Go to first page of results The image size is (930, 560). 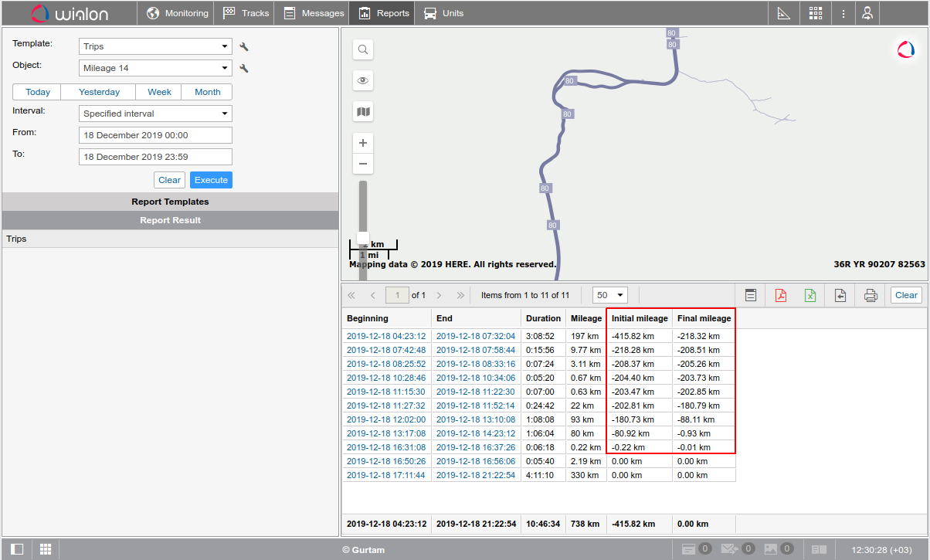pos(351,295)
